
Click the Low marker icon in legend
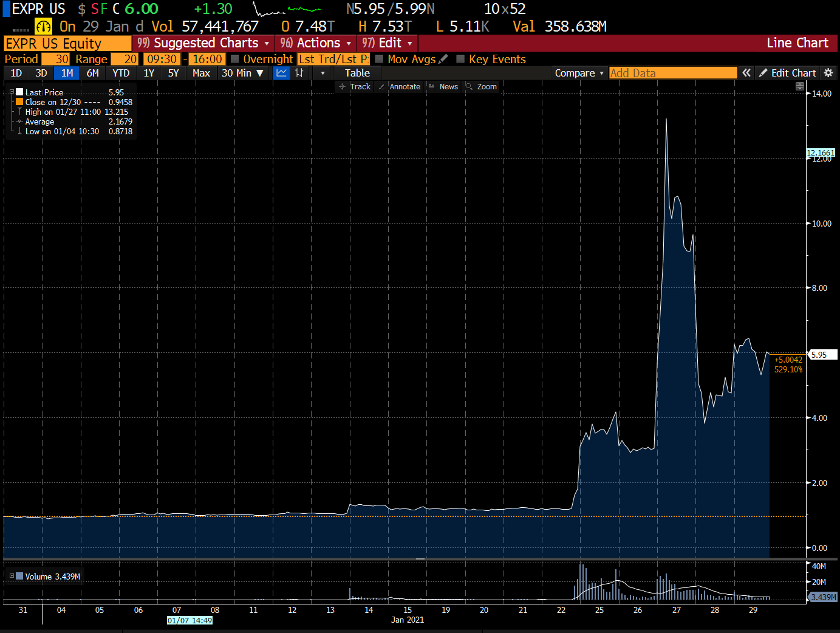[x=19, y=131]
